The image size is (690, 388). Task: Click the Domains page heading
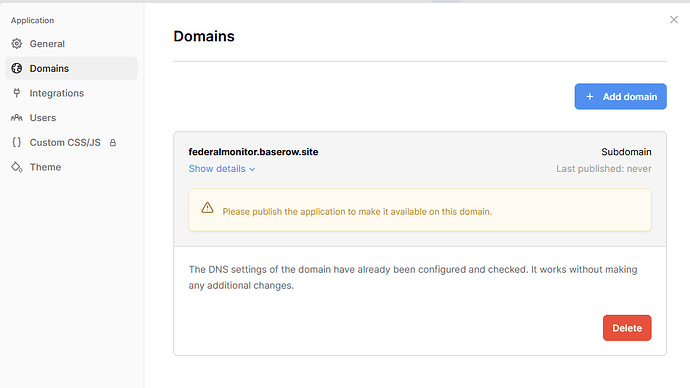pos(204,36)
